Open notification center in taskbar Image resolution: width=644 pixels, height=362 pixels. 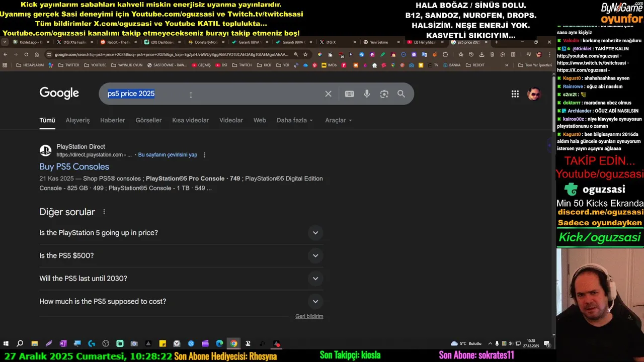[547, 344]
